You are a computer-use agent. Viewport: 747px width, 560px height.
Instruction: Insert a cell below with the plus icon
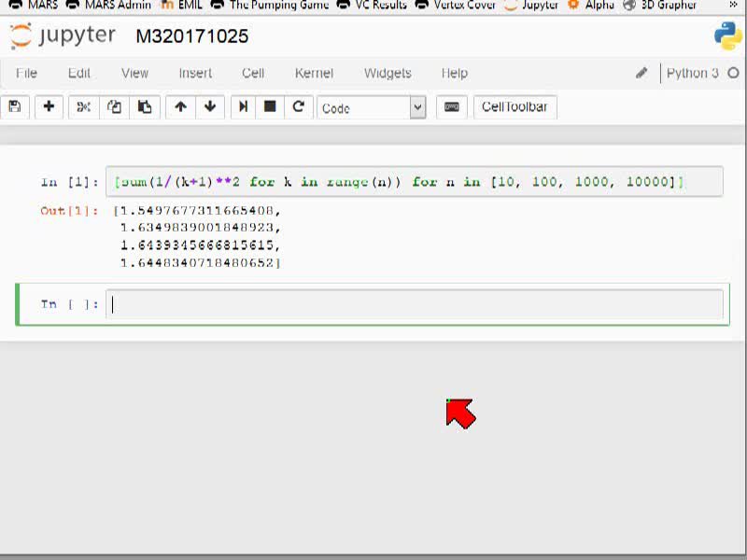tap(49, 106)
